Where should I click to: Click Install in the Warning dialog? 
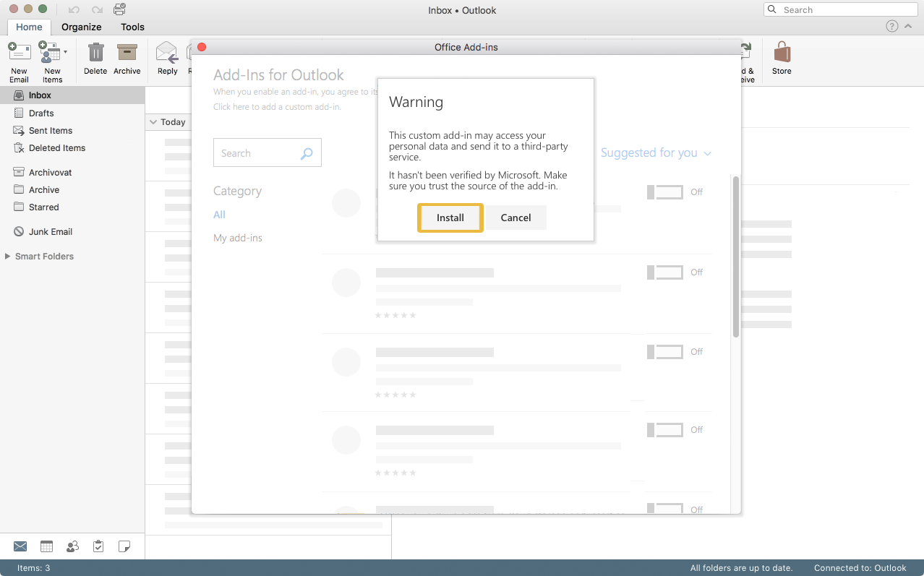[450, 218]
